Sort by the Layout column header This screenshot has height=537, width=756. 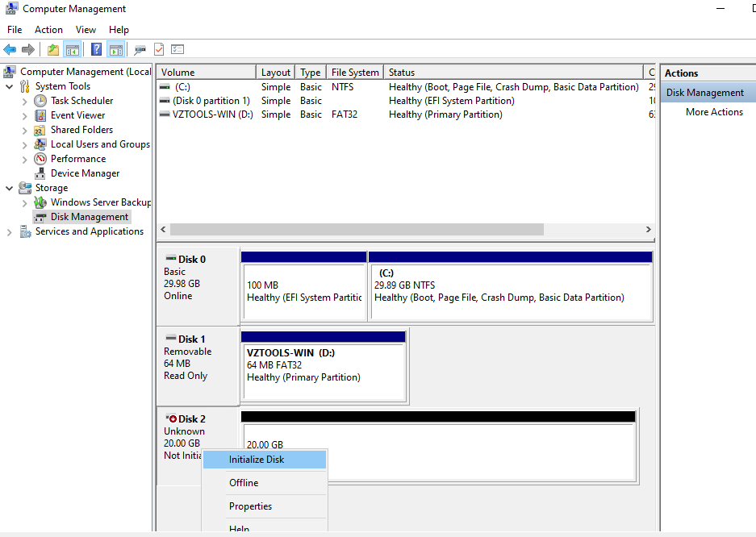(x=275, y=73)
